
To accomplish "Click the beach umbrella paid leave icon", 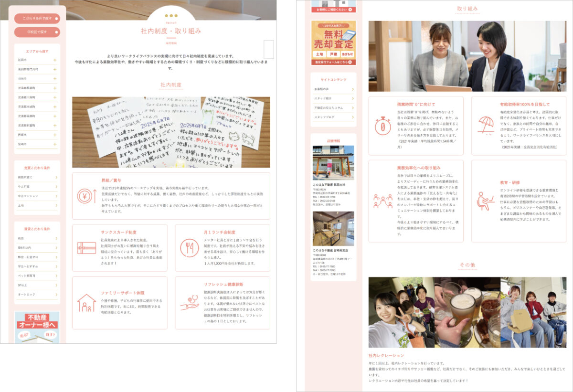I will point(486,126).
